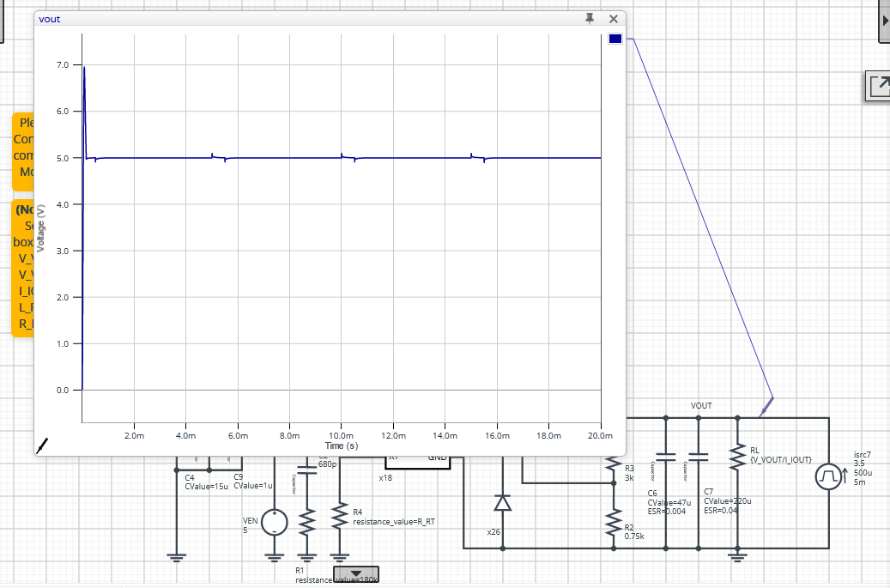Viewport: 890px width, 588px height.
Task: Select resistor RL symbol
Action: 737,457
